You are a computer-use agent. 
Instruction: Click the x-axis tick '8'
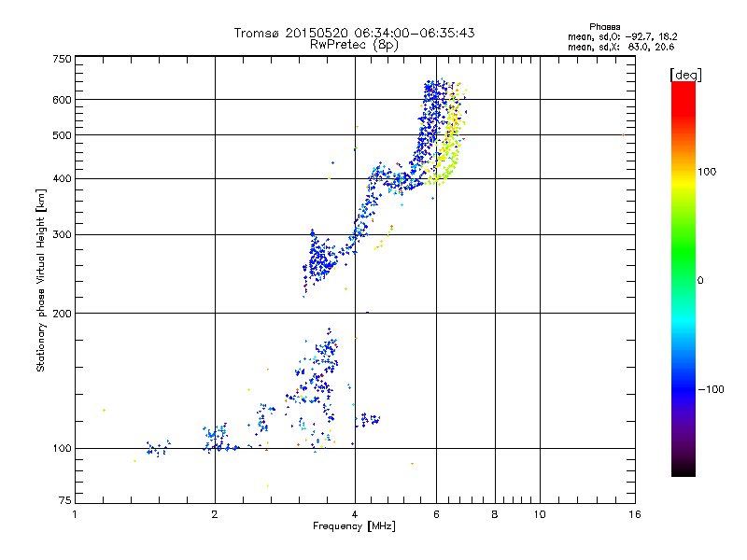495,514
